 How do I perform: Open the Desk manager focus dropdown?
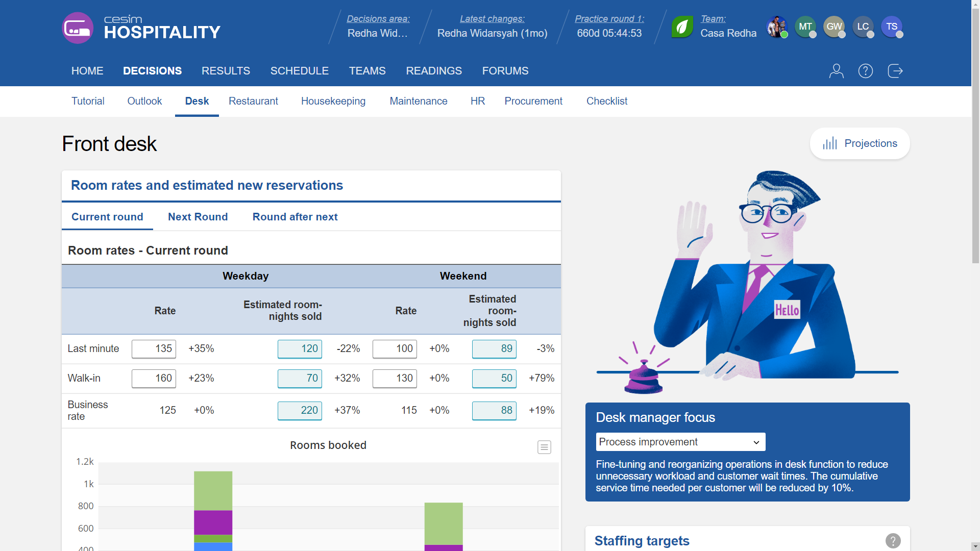point(680,442)
